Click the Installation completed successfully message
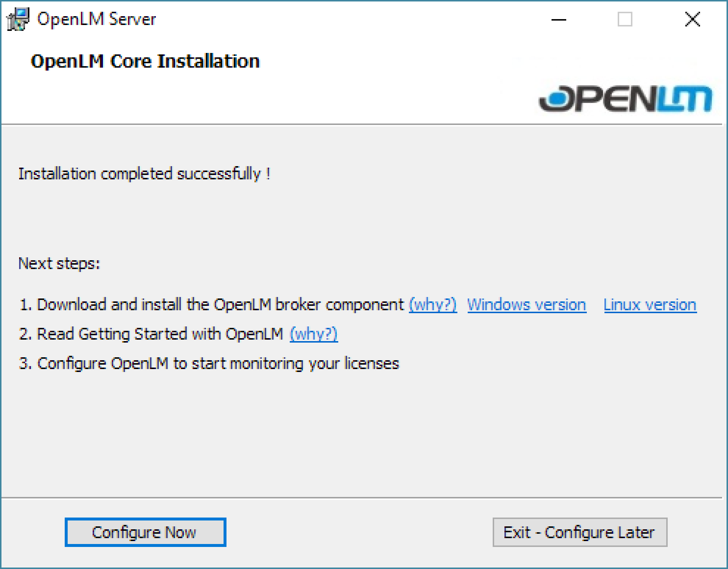The height and width of the screenshot is (569, 728). 144,173
